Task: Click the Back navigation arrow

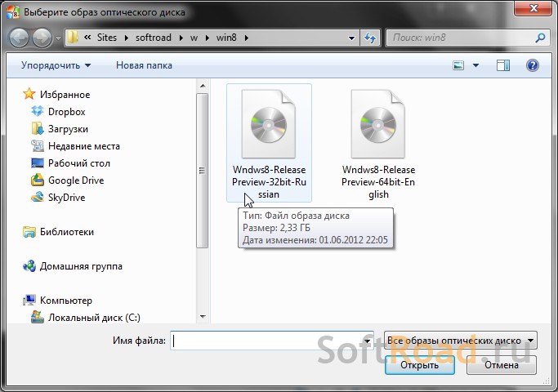Action: (19, 38)
